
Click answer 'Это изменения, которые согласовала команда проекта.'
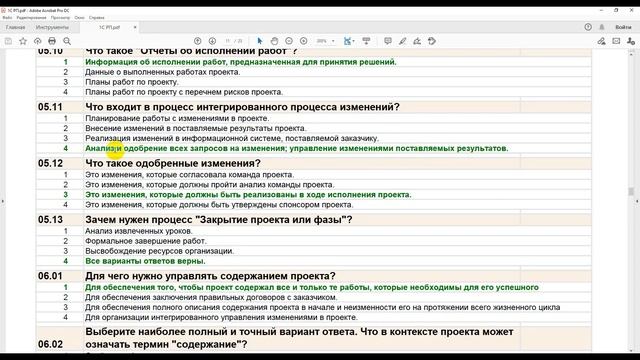[189, 175]
